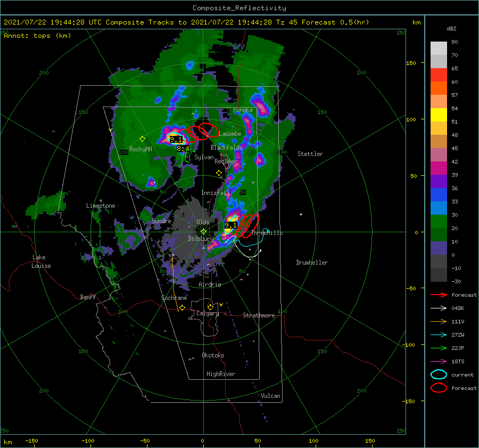Click the Banff label
Screen dimensions: 479x448
click(88, 297)
